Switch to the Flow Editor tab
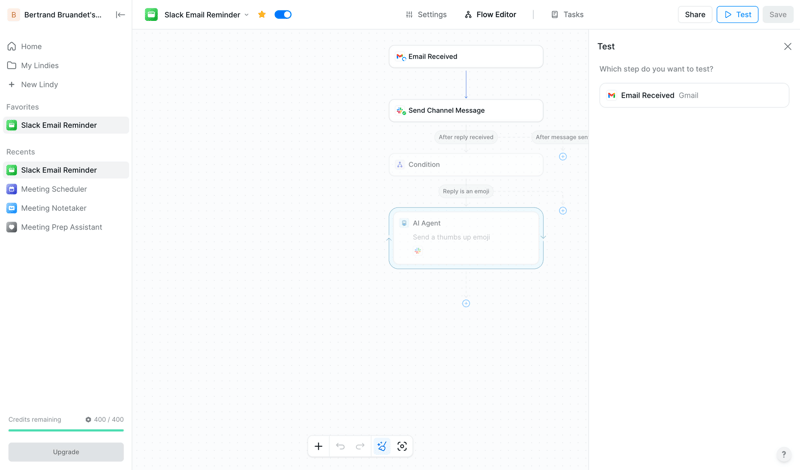 click(490, 15)
